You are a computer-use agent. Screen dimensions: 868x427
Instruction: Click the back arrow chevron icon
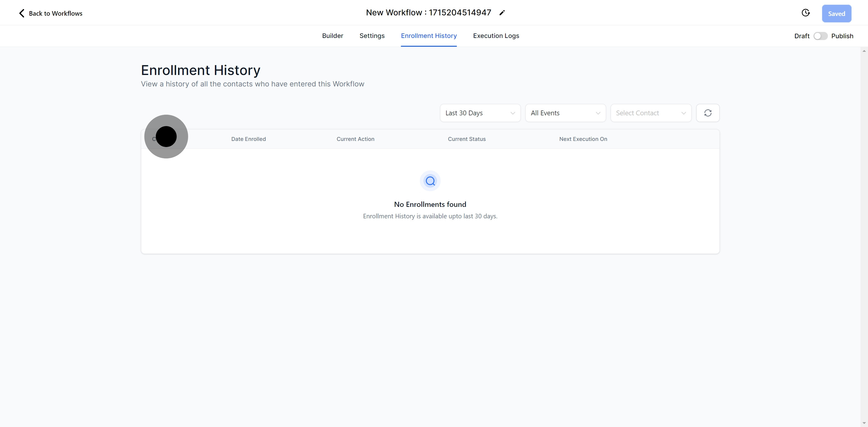[x=22, y=13]
